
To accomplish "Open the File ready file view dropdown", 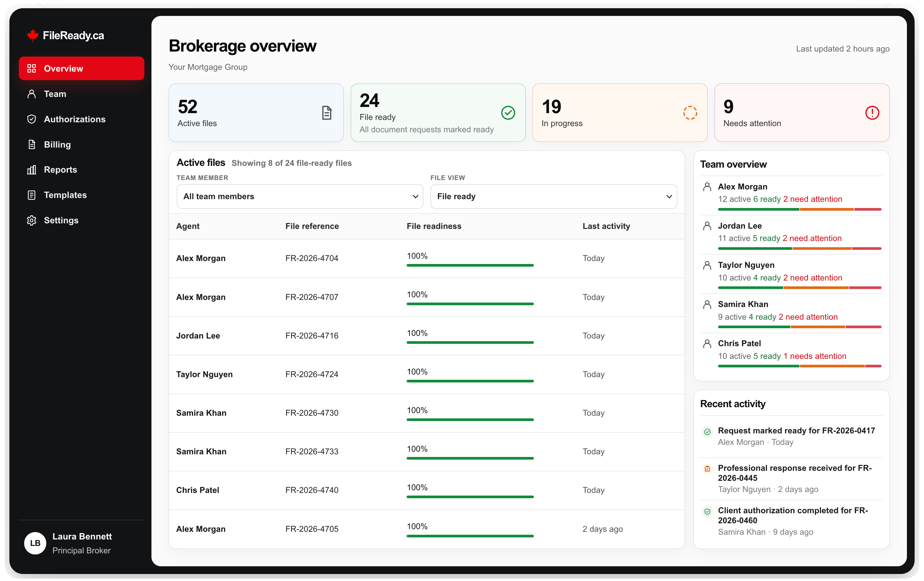I will coord(553,197).
